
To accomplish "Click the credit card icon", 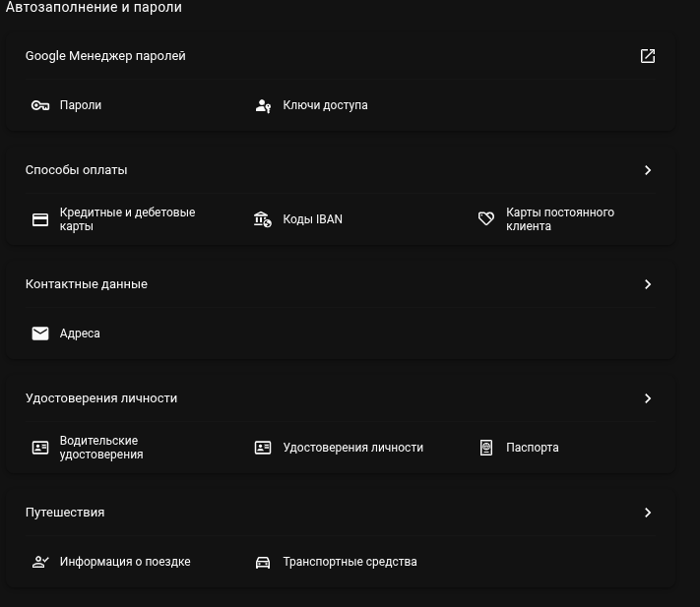I will tap(40, 219).
